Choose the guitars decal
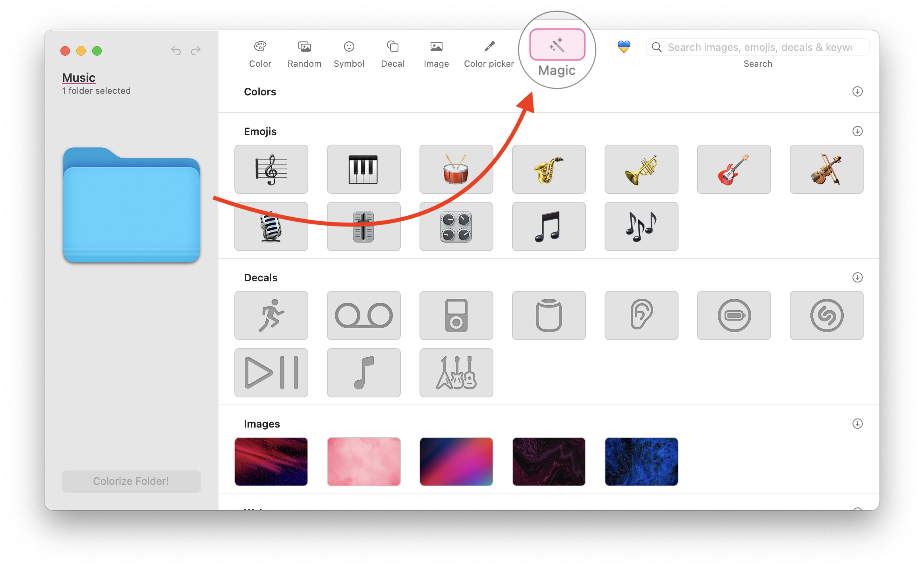The image size is (924, 569). (456, 373)
